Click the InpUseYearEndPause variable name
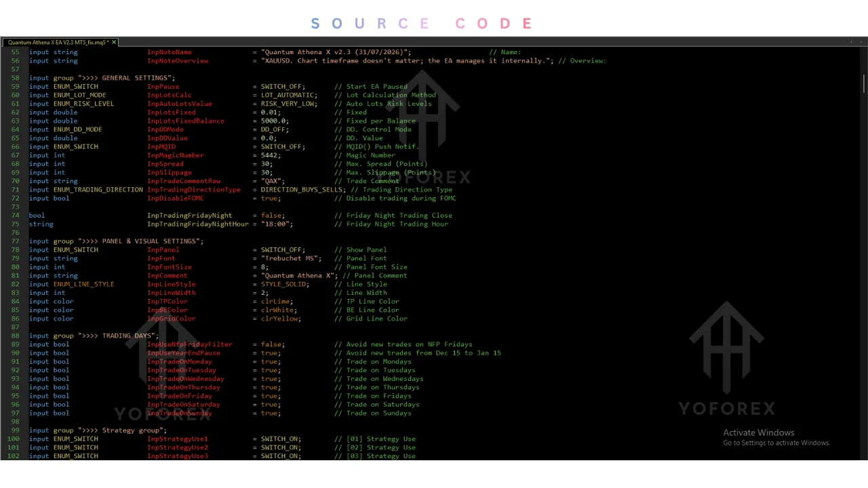This screenshot has width=868, height=488. point(184,353)
